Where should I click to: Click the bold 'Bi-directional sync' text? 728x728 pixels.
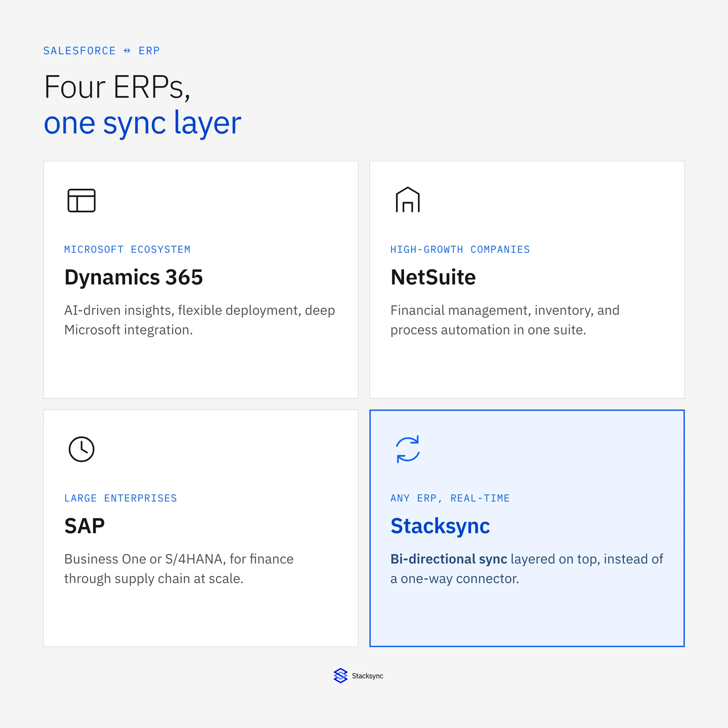point(449,559)
